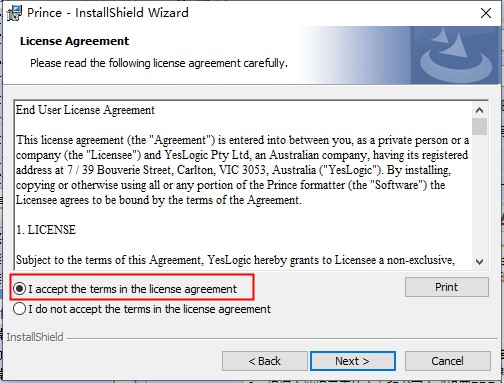This screenshot has height=383, width=504.
Task: Select I accept the terms radio button
Action: 20,289
